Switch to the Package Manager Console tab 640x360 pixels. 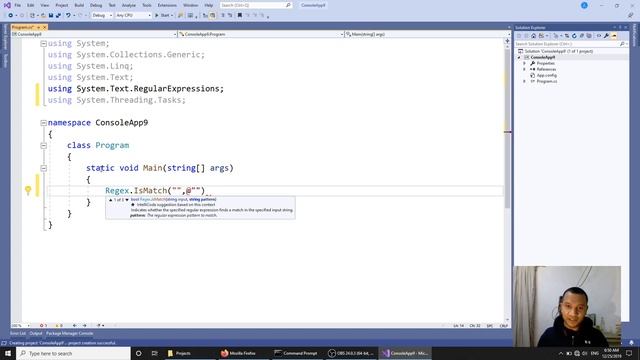click(69, 333)
